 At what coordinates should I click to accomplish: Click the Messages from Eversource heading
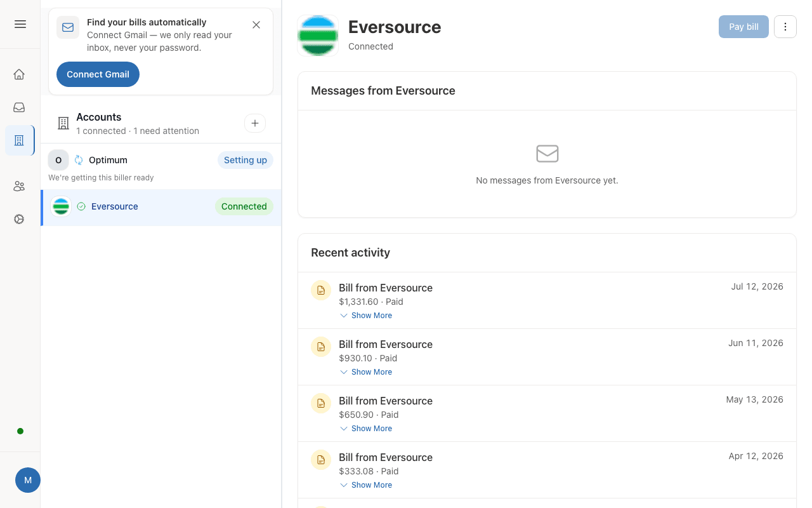[x=383, y=91]
